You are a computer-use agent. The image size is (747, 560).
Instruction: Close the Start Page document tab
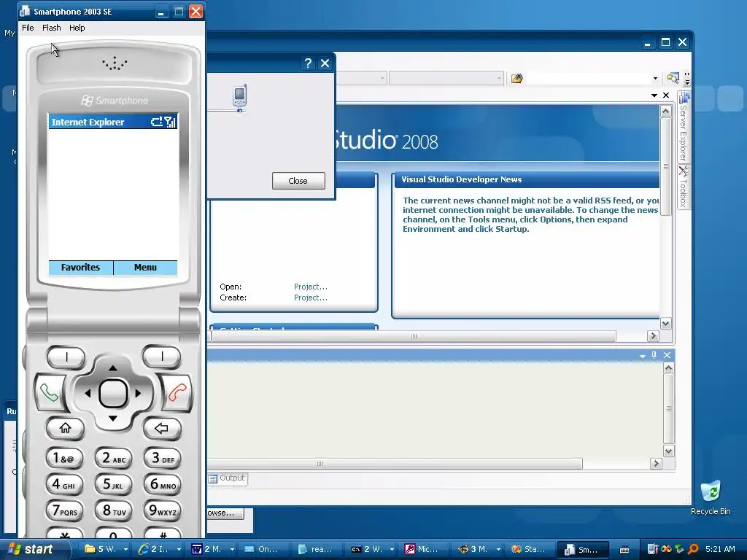[666, 96]
